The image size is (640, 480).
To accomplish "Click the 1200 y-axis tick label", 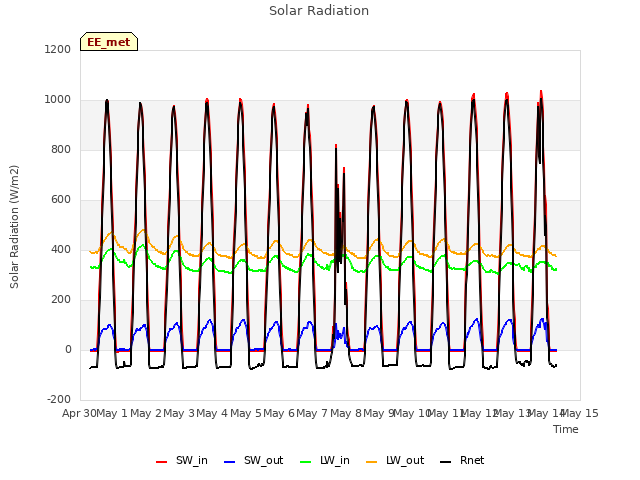I will coord(58,49).
